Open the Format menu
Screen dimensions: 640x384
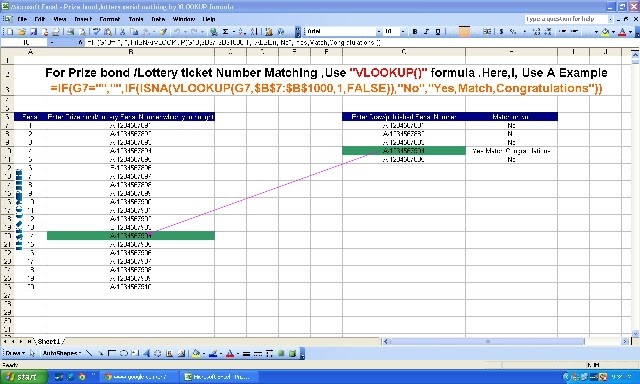click(x=109, y=19)
